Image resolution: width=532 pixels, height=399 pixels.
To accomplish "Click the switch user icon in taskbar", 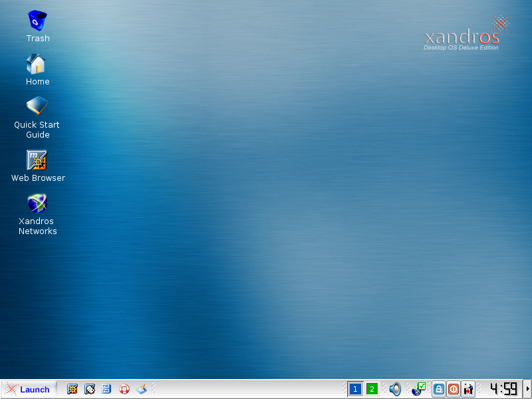I will [469, 389].
